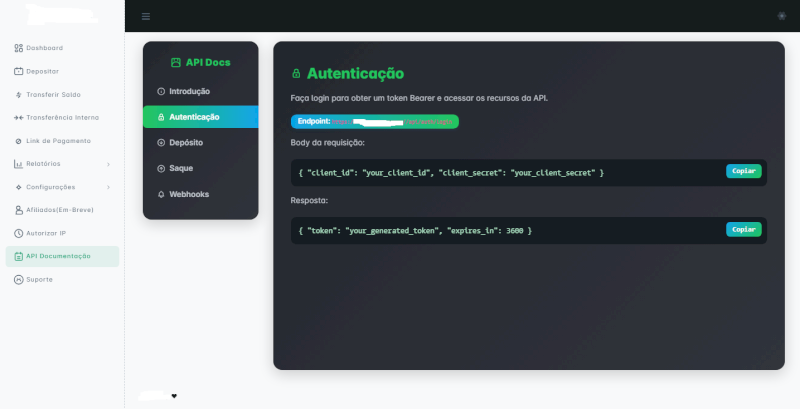Expand the Relatórios submenu chevron
Viewport: 800px width, 409px height.
[x=108, y=164]
